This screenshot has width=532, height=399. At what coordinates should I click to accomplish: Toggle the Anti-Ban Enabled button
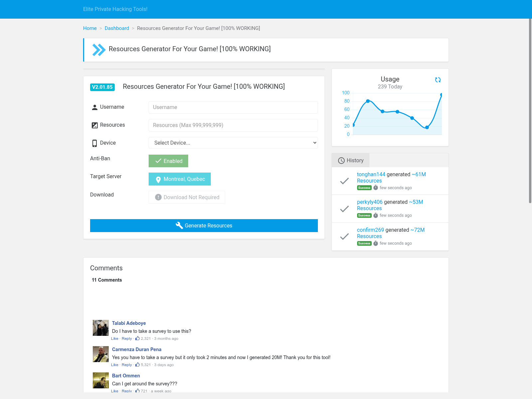coord(168,161)
